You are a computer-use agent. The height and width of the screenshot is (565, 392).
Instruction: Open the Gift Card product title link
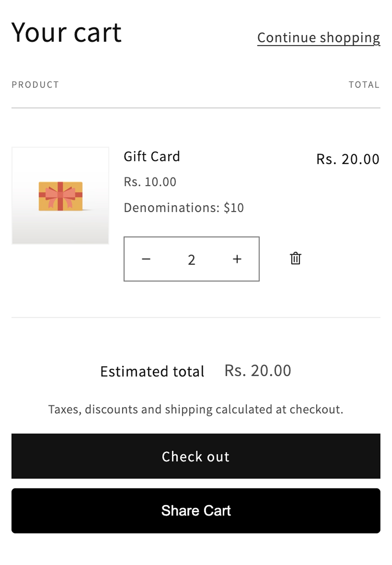[152, 156]
